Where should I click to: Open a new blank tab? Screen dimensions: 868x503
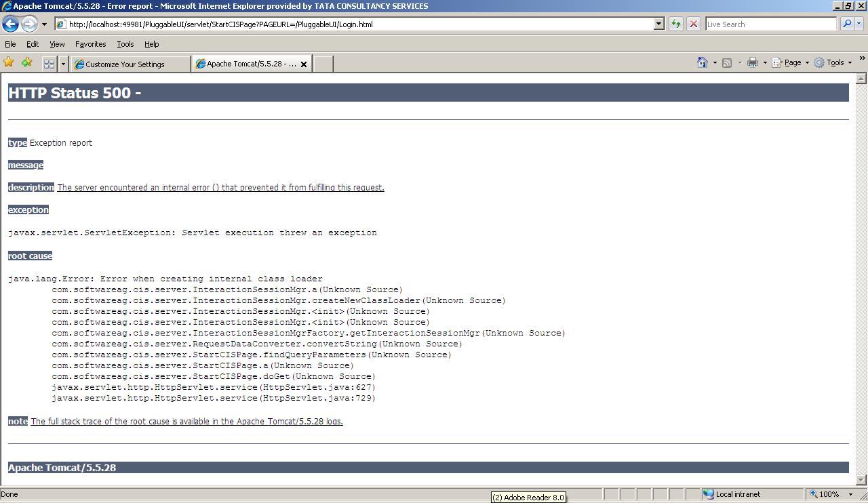(323, 64)
